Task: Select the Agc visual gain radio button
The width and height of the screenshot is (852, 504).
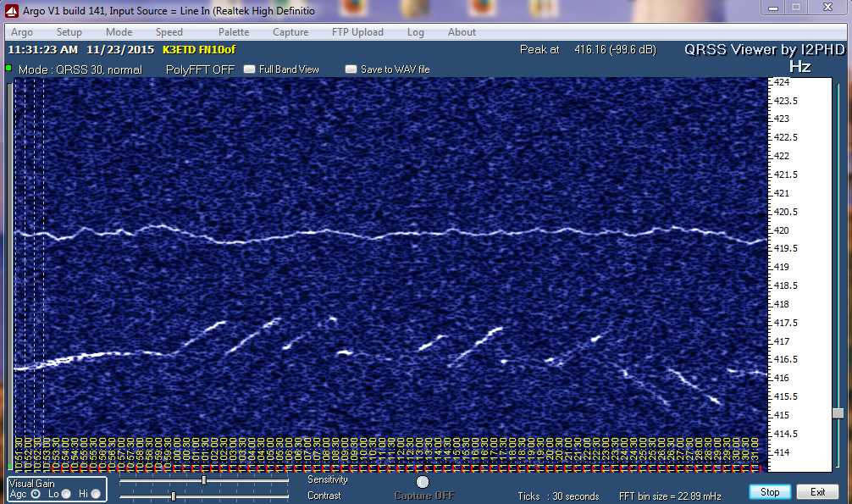Action: click(x=36, y=493)
